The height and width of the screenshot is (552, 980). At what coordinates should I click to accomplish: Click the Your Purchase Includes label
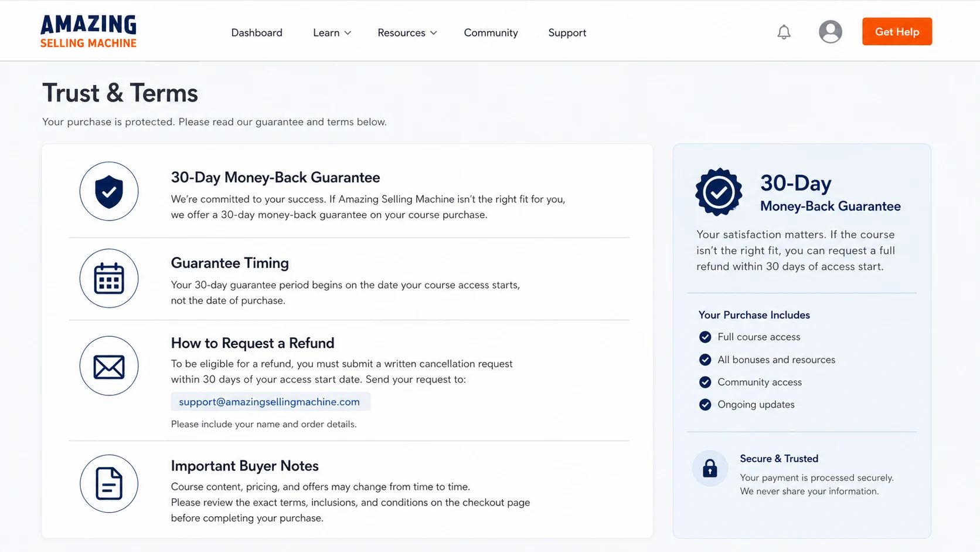754,315
